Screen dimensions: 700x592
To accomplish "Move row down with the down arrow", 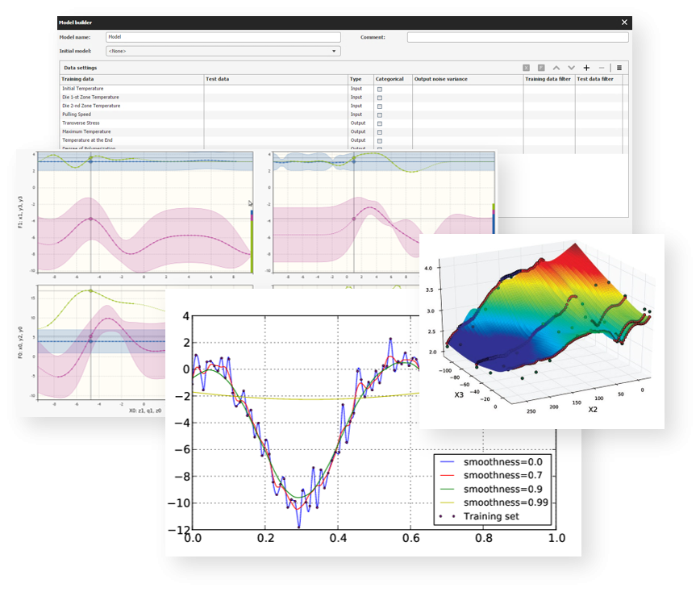I will click(571, 68).
